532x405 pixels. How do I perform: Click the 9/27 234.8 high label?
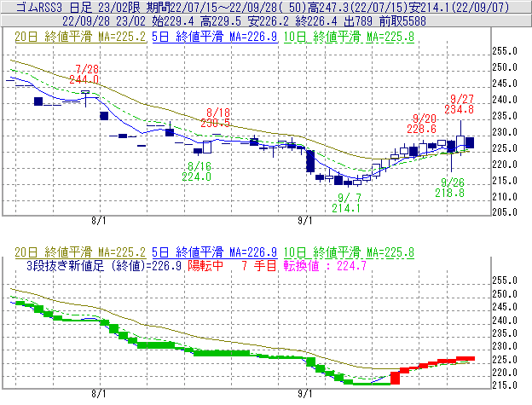(x=459, y=104)
